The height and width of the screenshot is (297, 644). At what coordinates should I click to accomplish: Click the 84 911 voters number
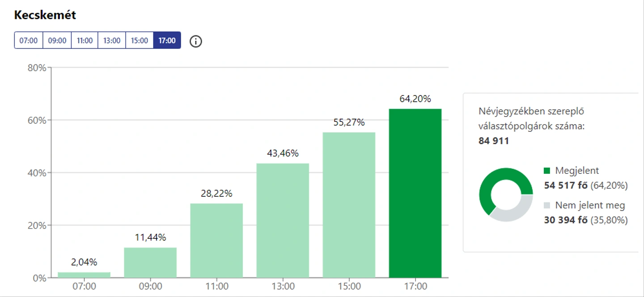point(494,142)
